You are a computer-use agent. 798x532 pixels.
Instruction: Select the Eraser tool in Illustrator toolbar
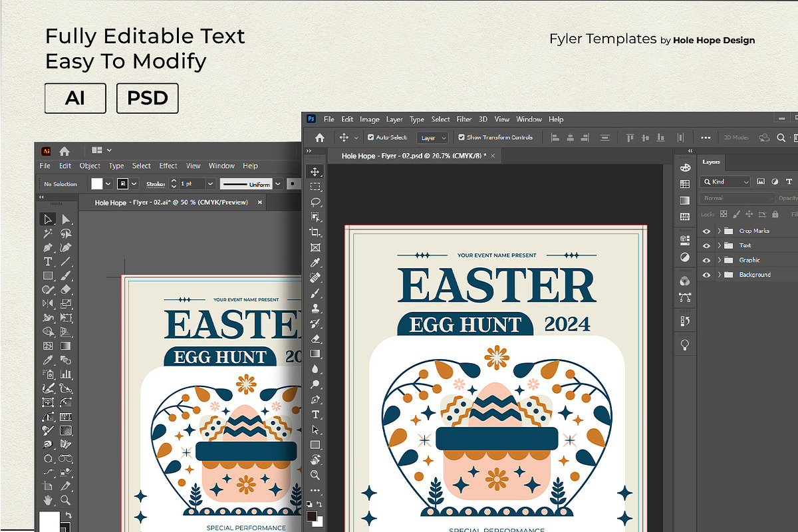click(66, 290)
